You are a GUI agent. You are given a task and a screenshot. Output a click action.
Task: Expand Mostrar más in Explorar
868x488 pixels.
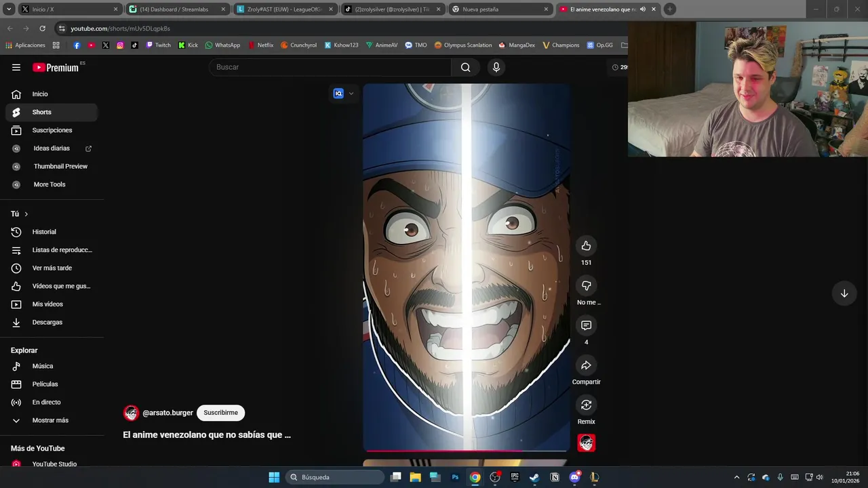52,420
